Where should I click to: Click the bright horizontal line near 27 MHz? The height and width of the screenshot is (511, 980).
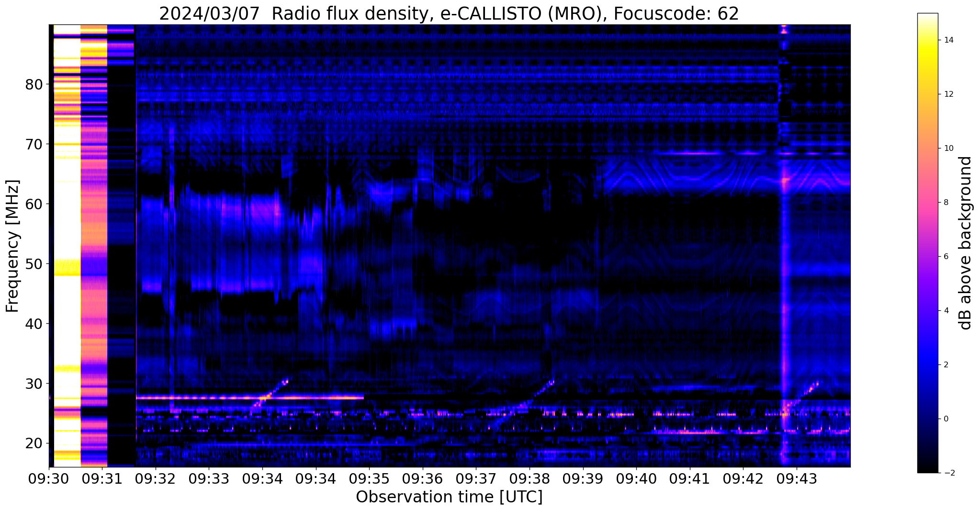click(x=250, y=397)
